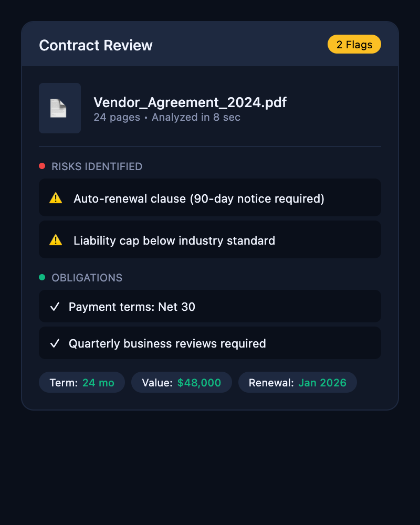The height and width of the screenshot is (525, 420).
Task: Open the 2 Flags badge
Action: point(354,44)
